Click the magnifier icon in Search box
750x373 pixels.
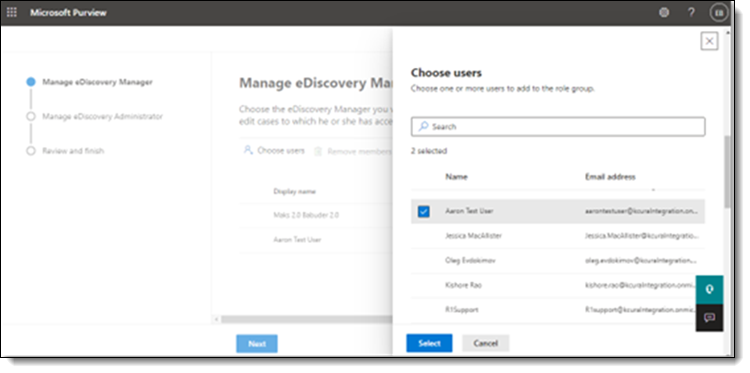point(423,127)
